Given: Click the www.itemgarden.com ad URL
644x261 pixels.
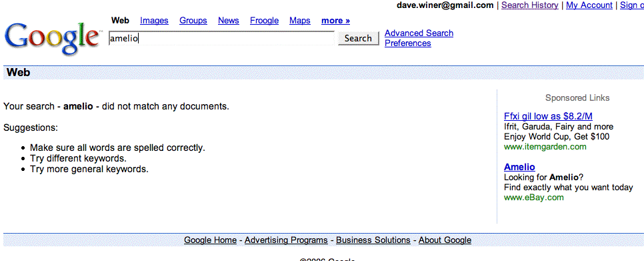Looking at the screenshot, I should [545, 147].
